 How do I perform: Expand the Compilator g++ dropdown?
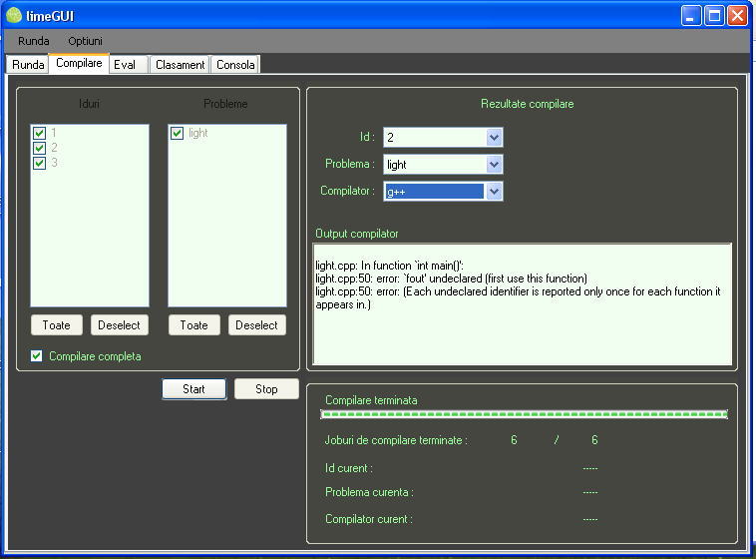tap(494, 192)
